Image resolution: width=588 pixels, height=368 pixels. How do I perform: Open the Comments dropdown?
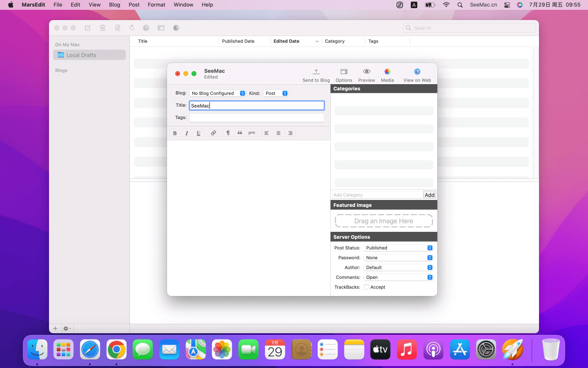pos(398,278)
